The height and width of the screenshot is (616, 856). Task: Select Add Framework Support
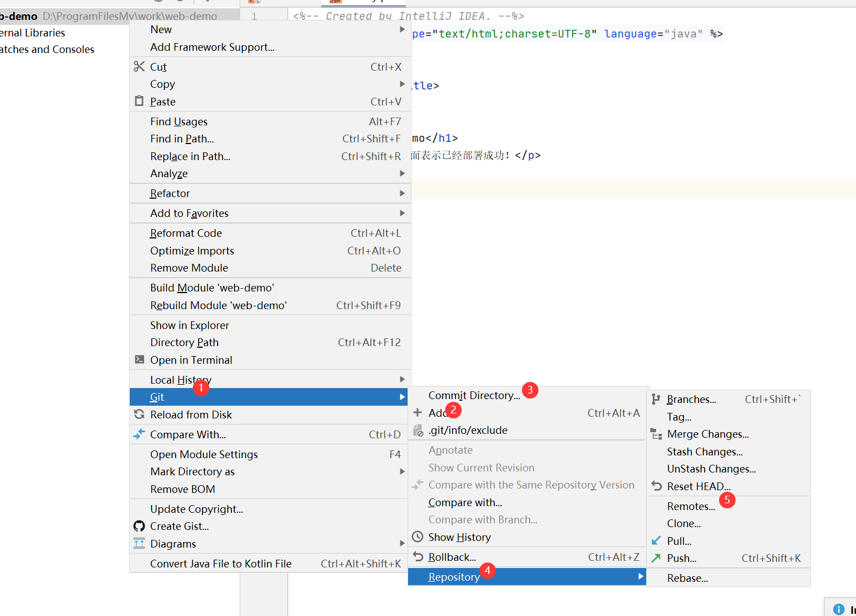pyautogui.click(x=270, y=47)
